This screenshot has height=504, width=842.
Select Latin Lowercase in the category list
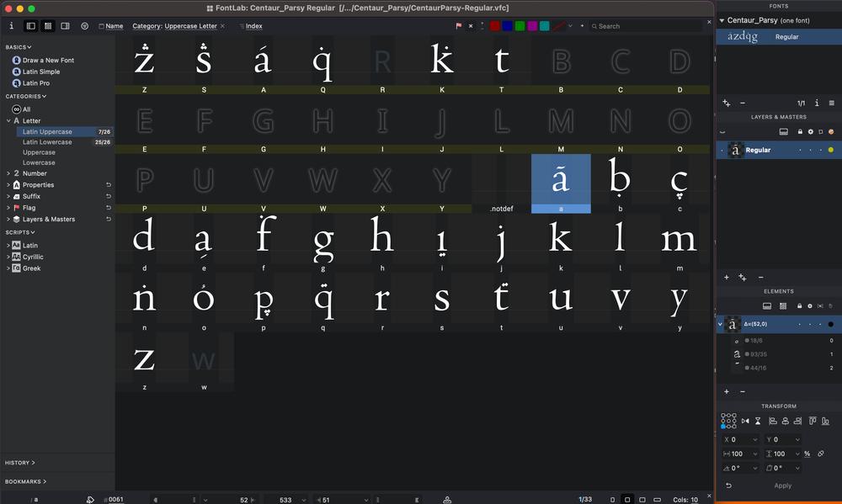[x=47, y=142]
